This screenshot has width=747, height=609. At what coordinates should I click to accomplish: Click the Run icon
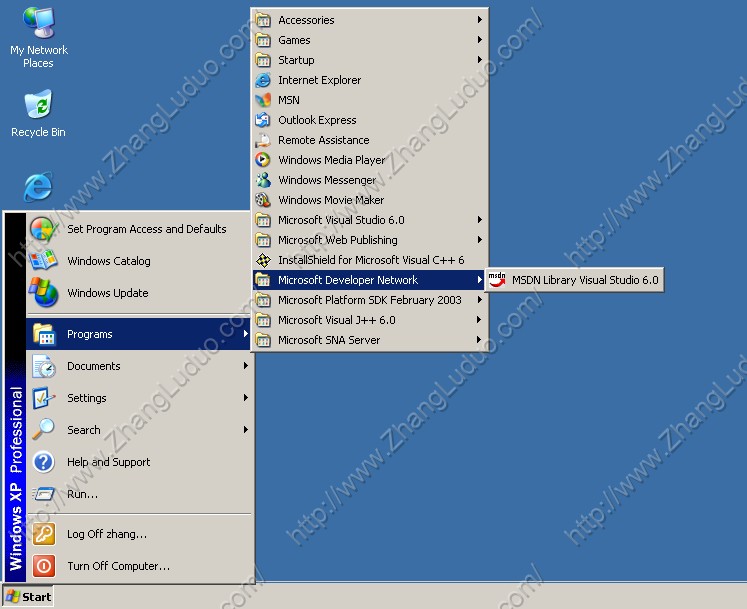tap(44, 494)
